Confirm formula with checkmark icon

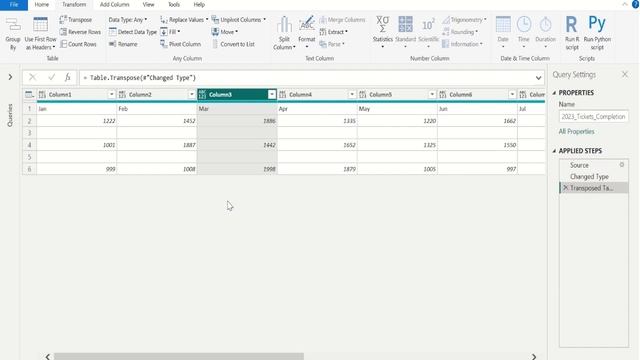pyautogui.click(x=51, y=78)
